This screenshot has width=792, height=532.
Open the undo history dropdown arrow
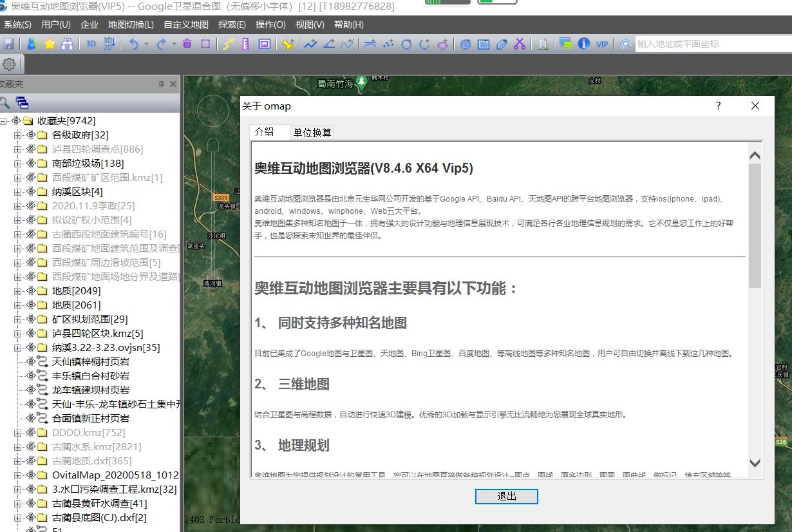coord(147,44)
